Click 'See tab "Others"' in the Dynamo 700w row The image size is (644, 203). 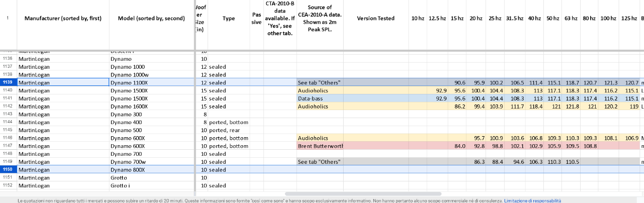pos(319,162)
